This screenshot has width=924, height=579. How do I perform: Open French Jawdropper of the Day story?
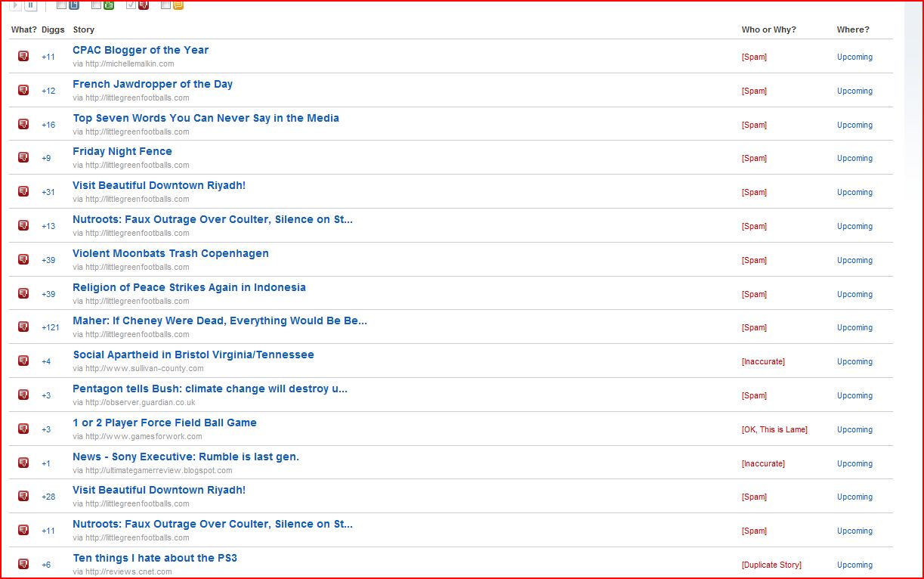click(x=153, y=84)
